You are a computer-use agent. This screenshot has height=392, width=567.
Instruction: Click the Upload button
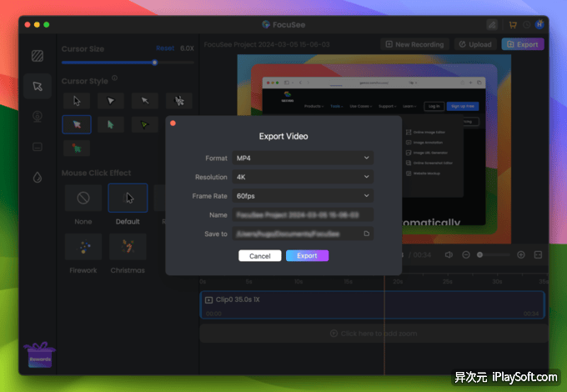(475, 44)
